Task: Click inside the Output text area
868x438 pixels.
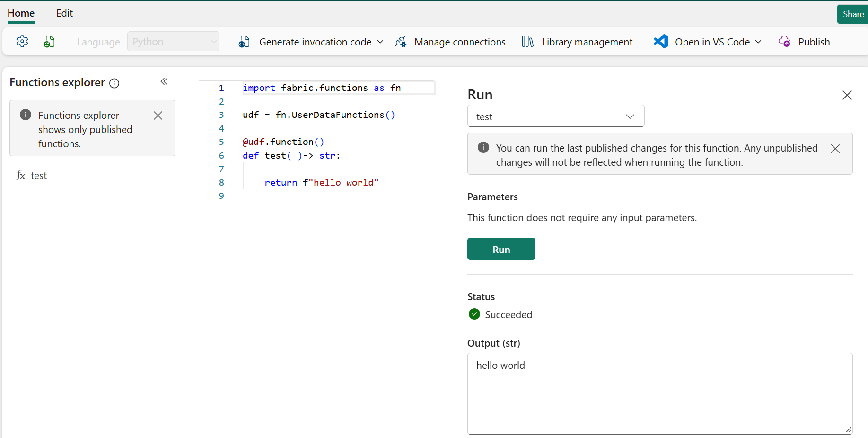Action: 659,393
